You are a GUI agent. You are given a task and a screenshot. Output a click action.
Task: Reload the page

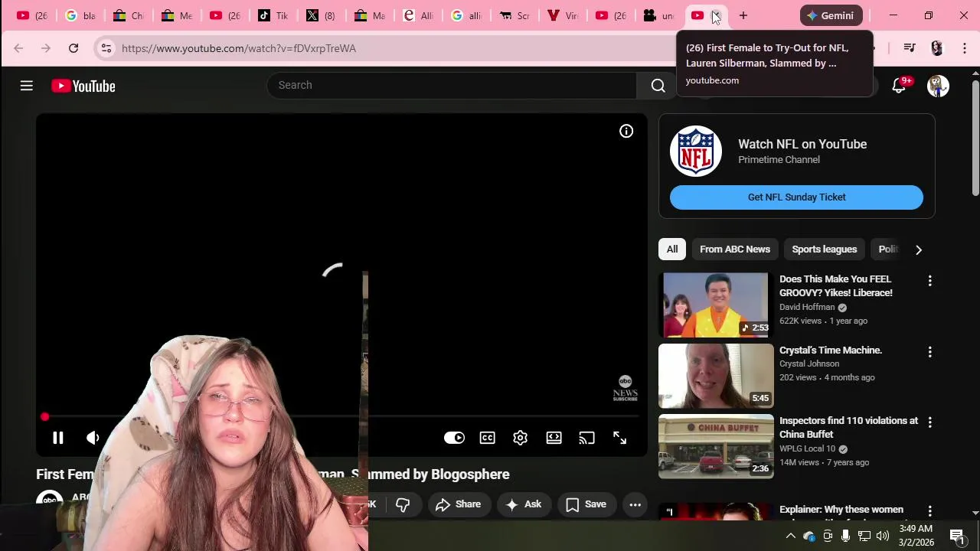tap(73, 48)
